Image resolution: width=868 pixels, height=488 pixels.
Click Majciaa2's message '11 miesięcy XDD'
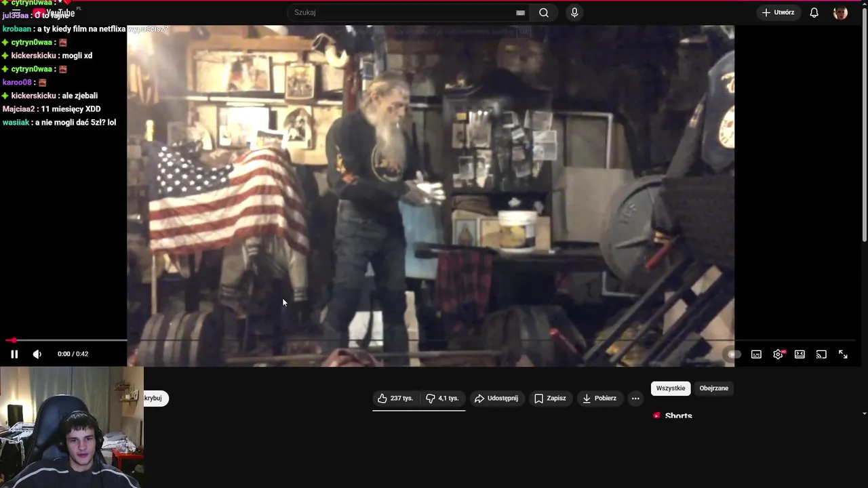point(52,109)
